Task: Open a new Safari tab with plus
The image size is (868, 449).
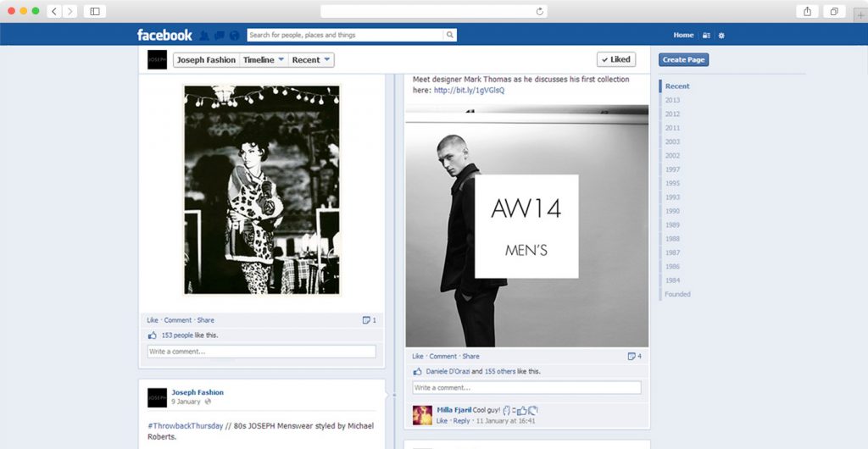Action: coord(861,15)
